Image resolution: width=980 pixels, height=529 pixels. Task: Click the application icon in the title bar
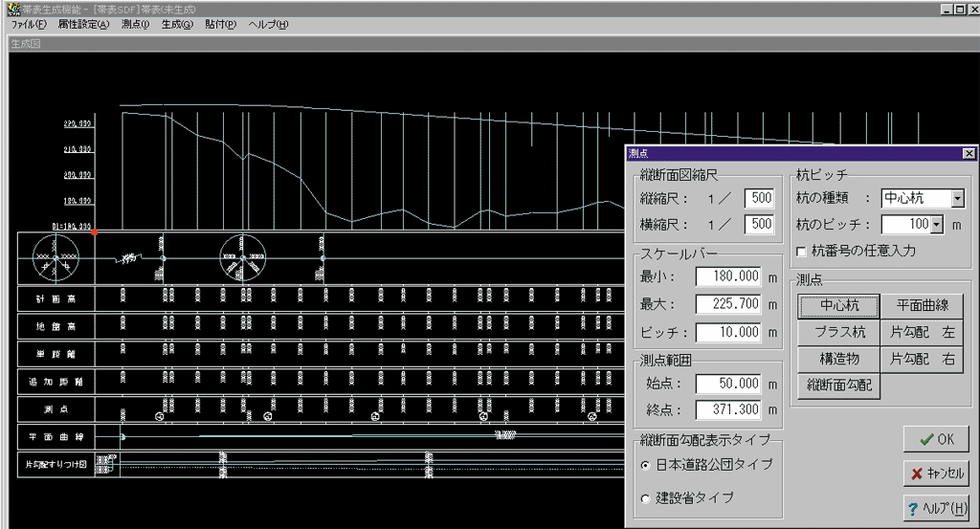tap(11, 9)
